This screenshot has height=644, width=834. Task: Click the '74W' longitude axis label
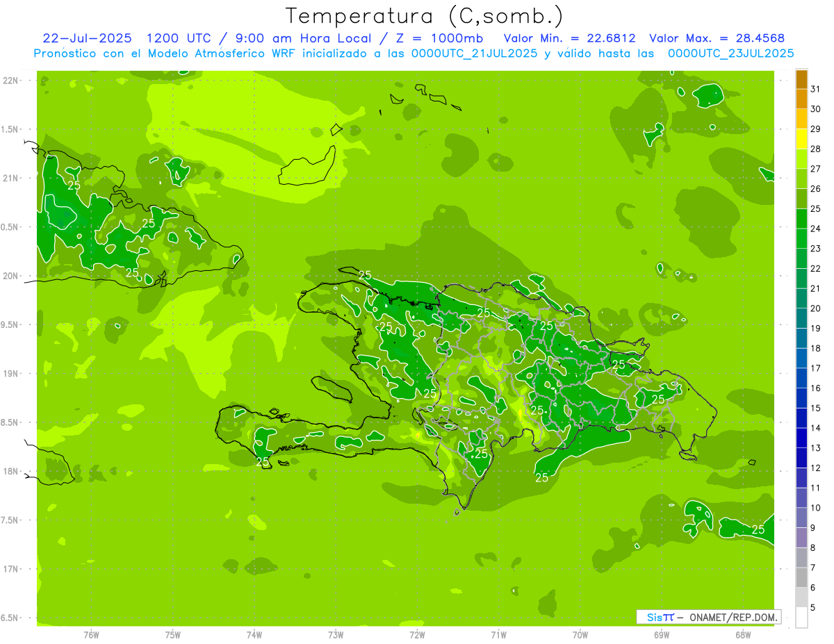point(254,634)
